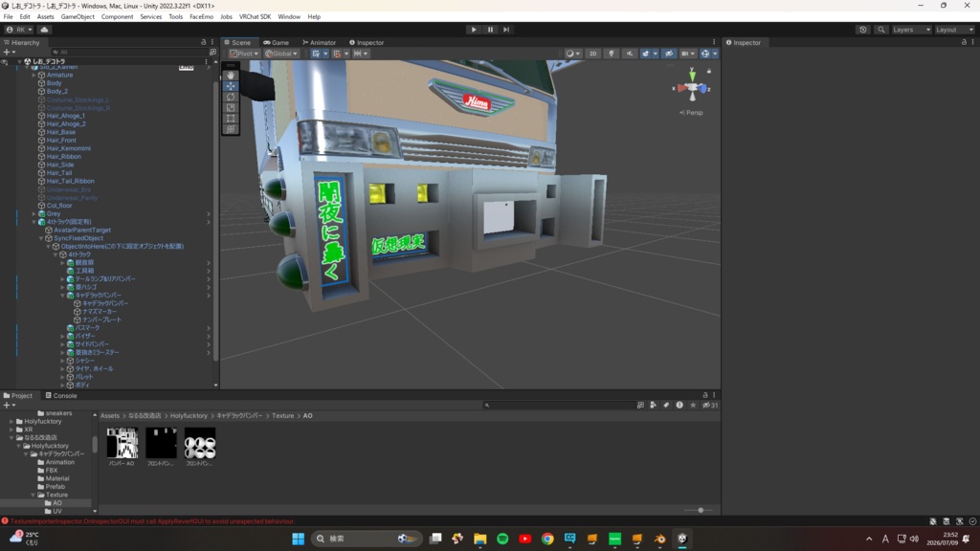Select the Move tool in scene toolbar
This screenshot has height=551, width=980.
click(x=231, y=86)
